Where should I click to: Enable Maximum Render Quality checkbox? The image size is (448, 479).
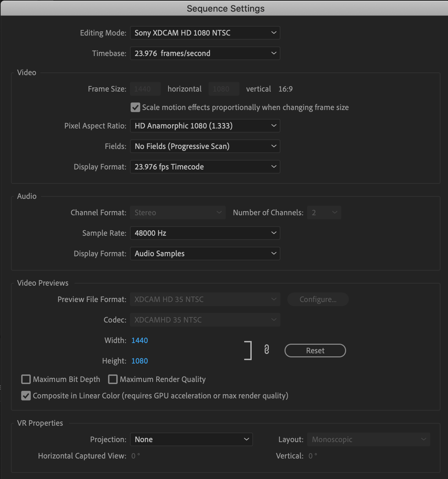[113, 380]
